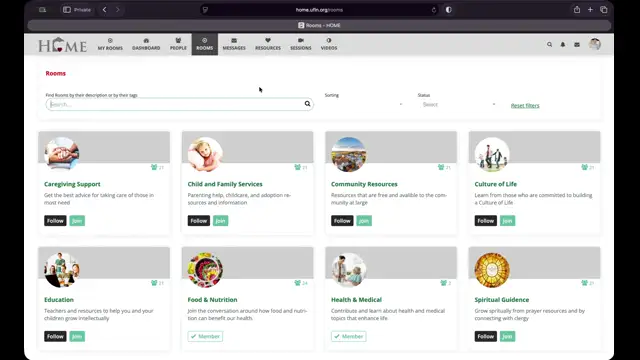
Task: Open the Caregiving Support title link
Action: (x=72, y=184)
